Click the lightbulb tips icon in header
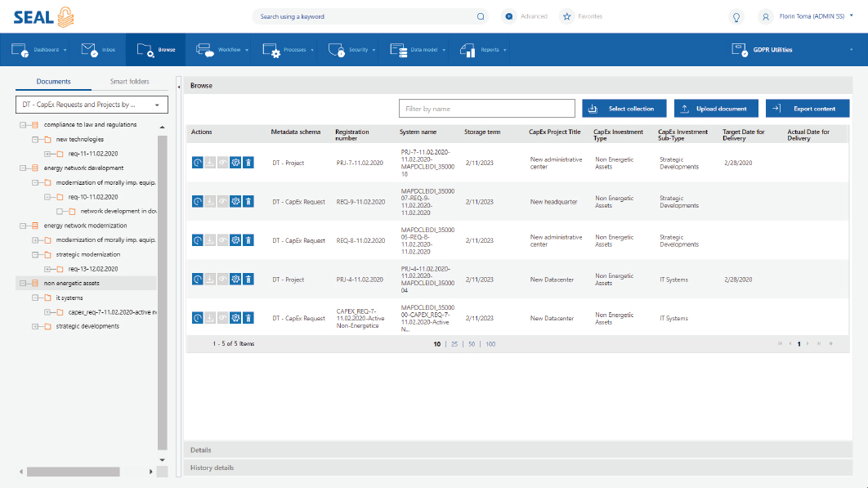 pyautogui.click(x=736, y=16)
